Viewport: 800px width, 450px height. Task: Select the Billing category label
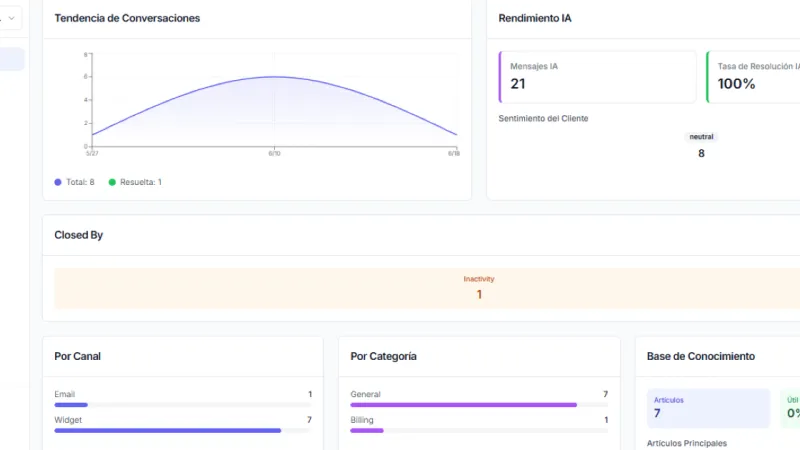(362, 420)
